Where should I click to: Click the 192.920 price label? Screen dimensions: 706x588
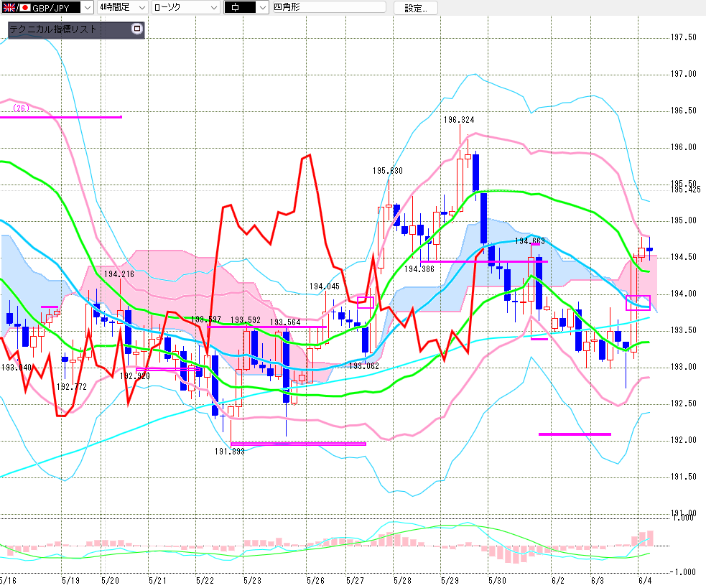click(134, 376)
